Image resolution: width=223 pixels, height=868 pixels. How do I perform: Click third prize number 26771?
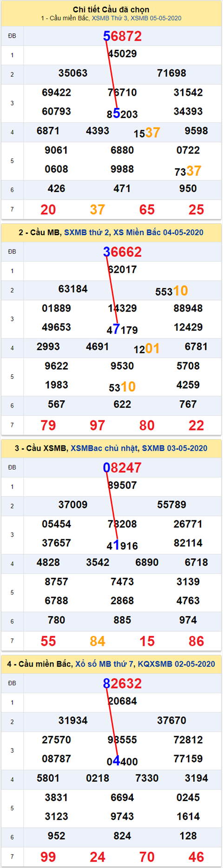coord(188,524)
